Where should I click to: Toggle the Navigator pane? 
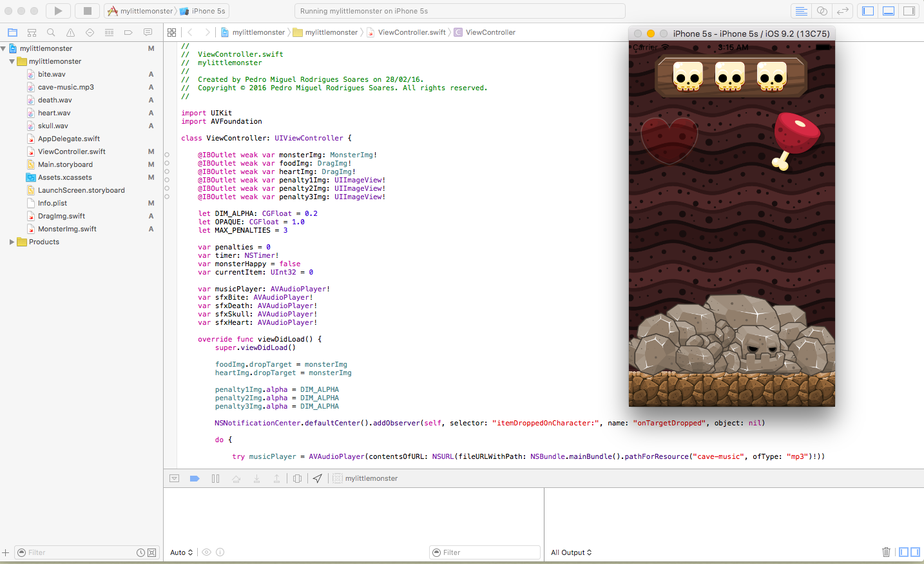click(868, 11)
